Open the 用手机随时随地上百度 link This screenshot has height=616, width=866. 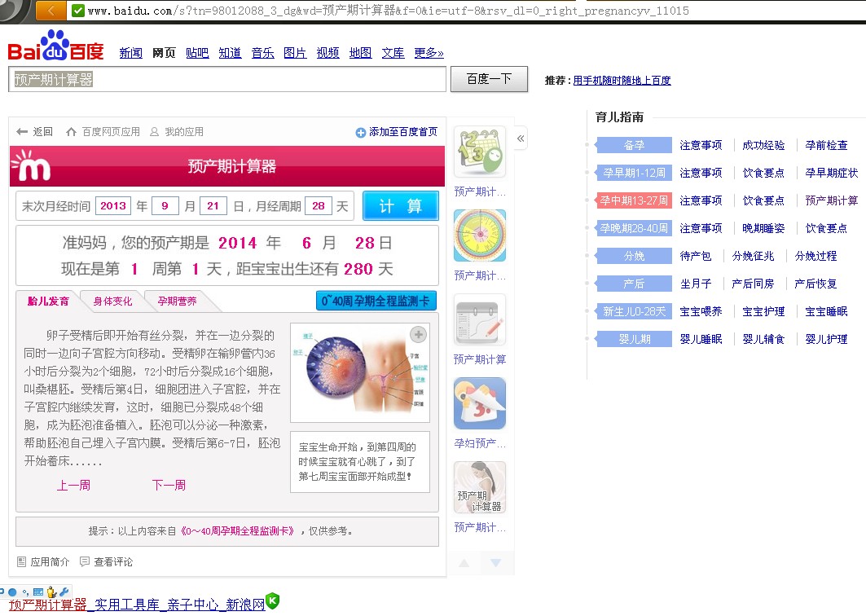[622, 80]
